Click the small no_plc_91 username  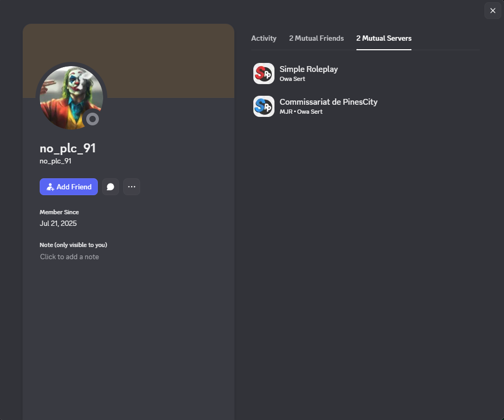click(56, 161)
